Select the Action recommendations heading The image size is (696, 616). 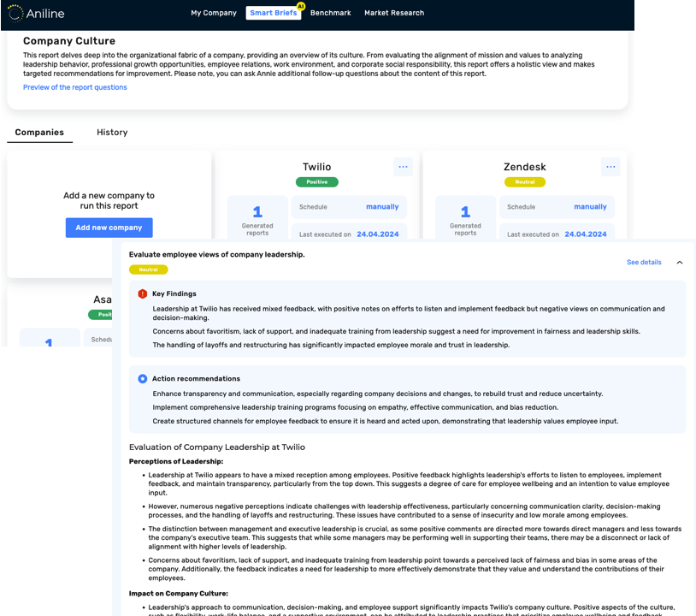(196, 379)
